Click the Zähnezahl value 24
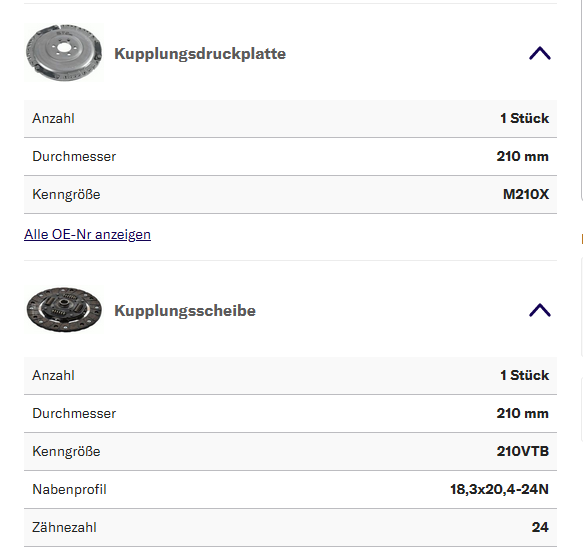Viewport: 583px width, 552px height. [540, 527]
